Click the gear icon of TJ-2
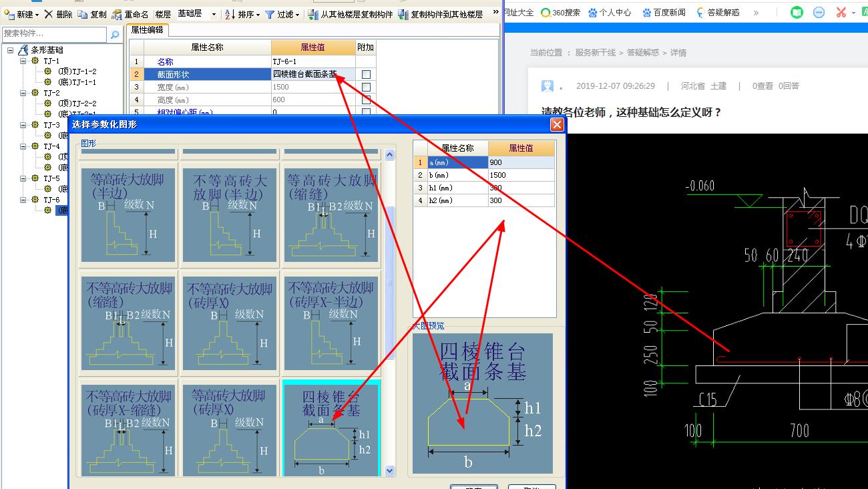Viewport: 868px width, 489px height. pos(35,93)
